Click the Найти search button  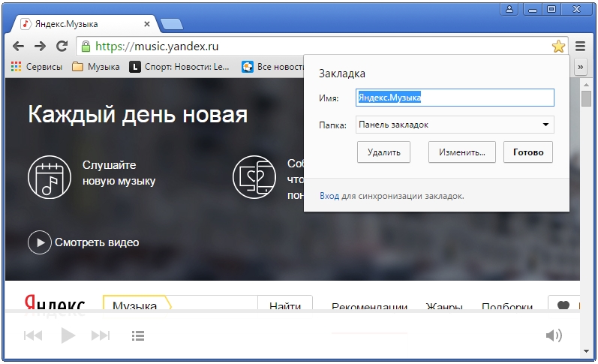pyautogui.click(x=285, y=304)
